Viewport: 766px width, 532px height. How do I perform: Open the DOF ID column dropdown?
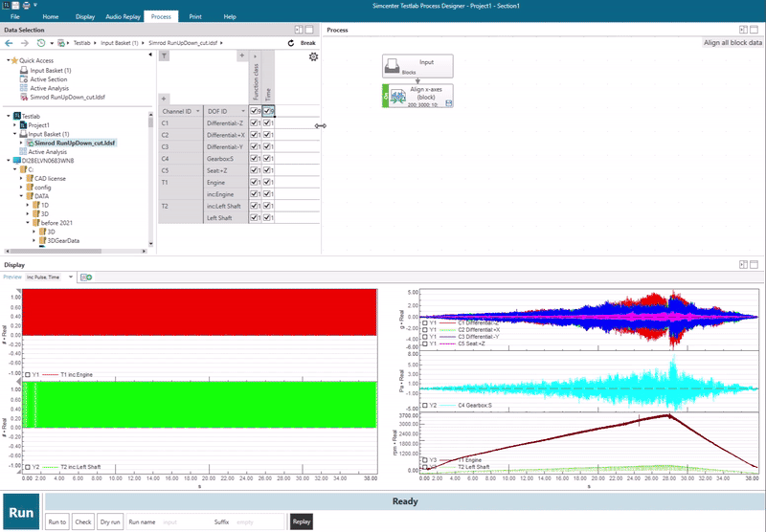243,111
